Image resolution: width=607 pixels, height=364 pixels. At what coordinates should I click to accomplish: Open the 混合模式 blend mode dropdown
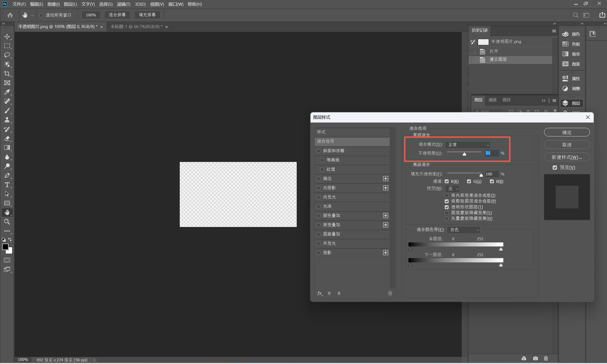pos(467,145)
